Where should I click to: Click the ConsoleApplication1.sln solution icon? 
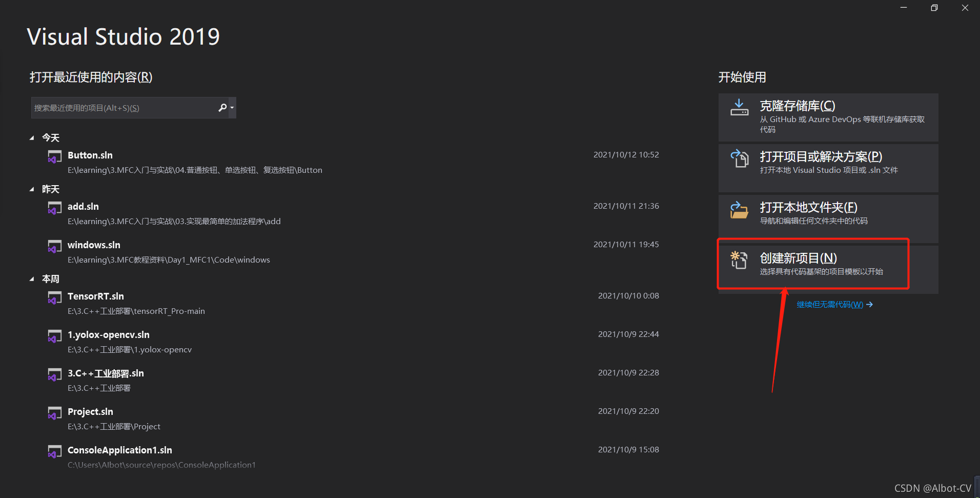pos(54,452)
